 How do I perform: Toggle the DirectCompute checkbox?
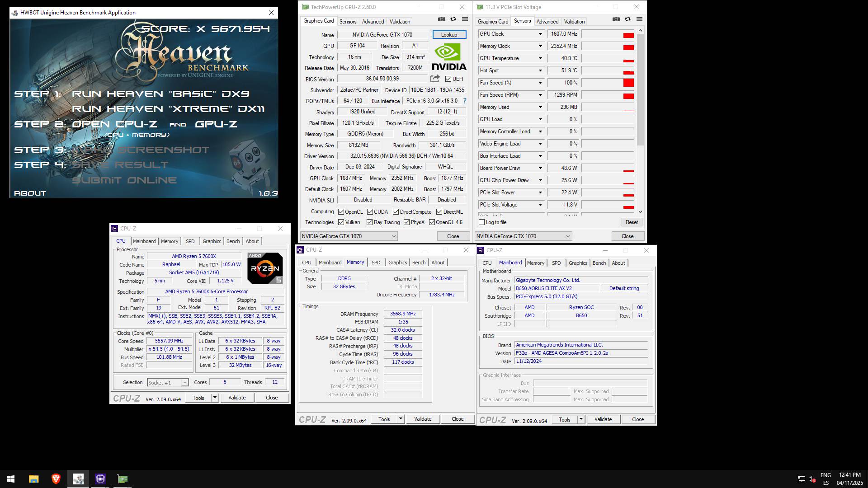pos(396,212)
